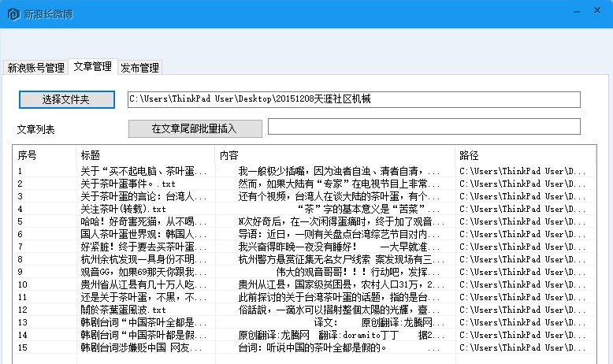Click sequence number 7 cell
Image resolution: width=613 pixels, height=364 pixels.
pyautogui.click(x=20, y=247)
